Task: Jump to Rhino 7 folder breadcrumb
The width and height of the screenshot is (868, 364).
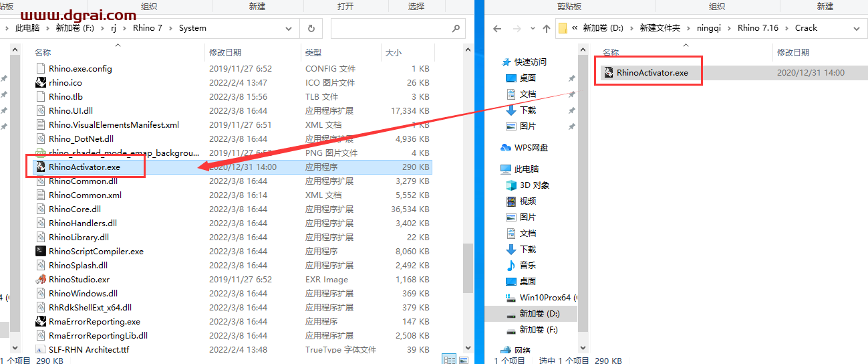Action: coord(146,28)
